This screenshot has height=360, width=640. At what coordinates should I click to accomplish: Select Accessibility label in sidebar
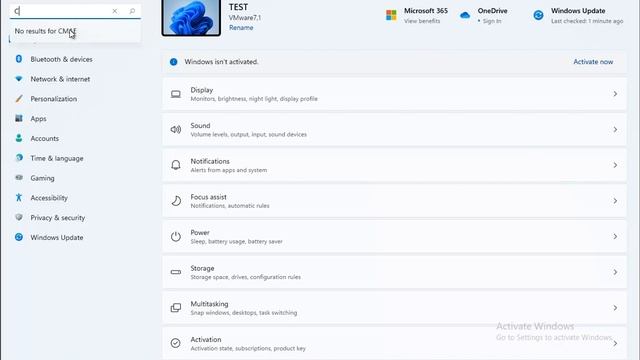49,198
